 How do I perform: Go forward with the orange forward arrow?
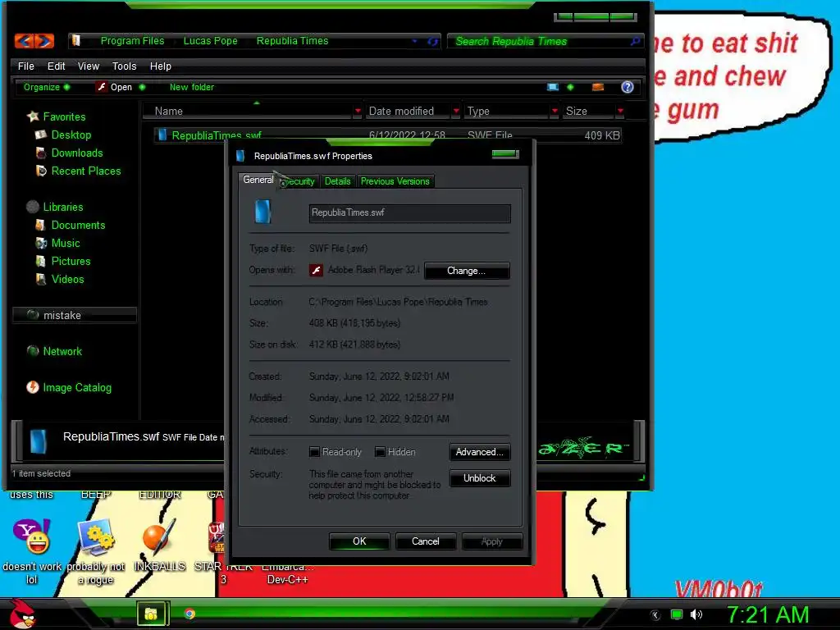point(44,41)
